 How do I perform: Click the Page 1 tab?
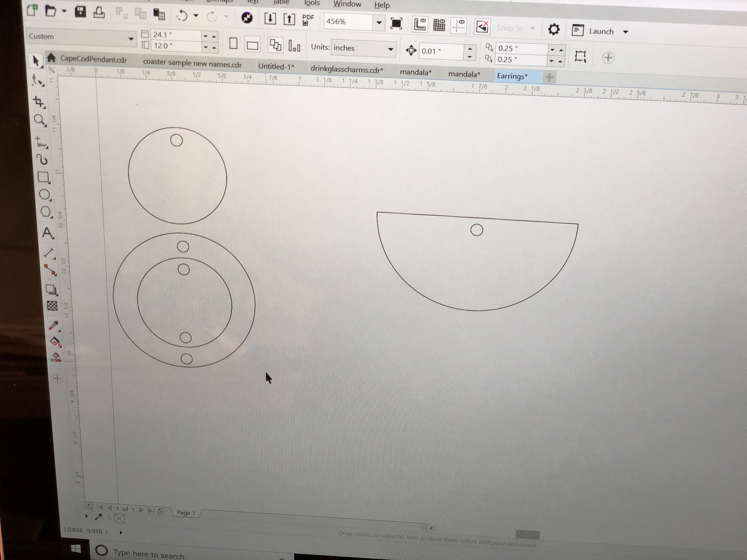(186, 513)
